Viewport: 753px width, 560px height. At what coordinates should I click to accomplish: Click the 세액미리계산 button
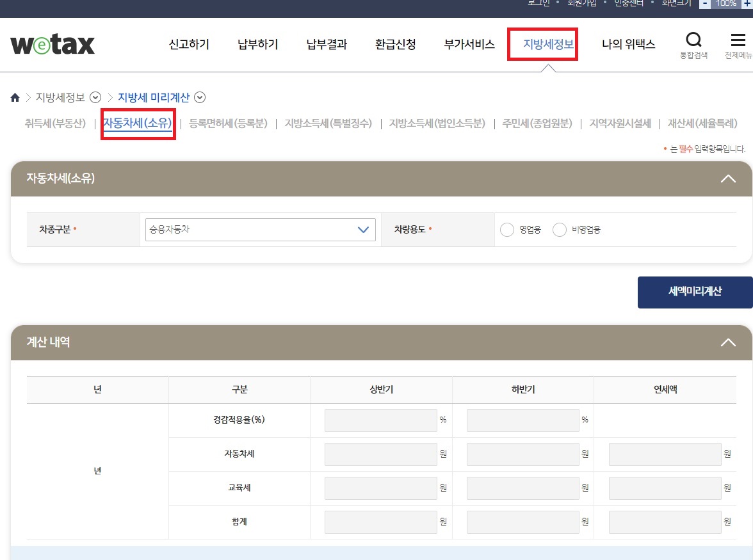[695, 292]
